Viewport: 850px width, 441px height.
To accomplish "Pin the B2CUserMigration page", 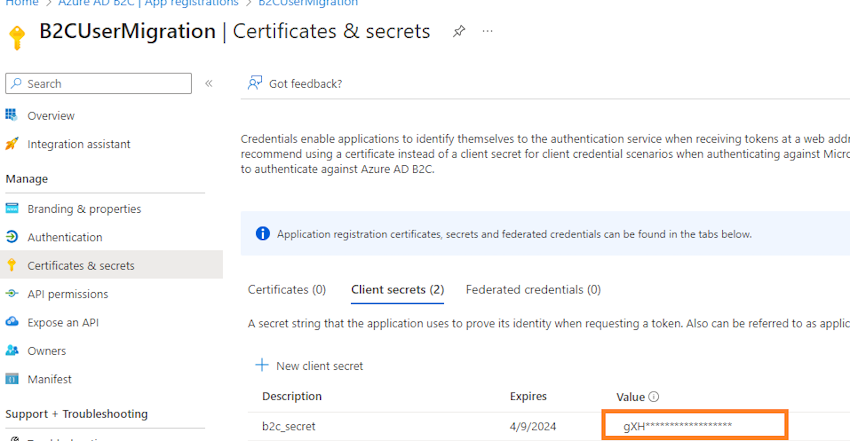I will (459, 31).
